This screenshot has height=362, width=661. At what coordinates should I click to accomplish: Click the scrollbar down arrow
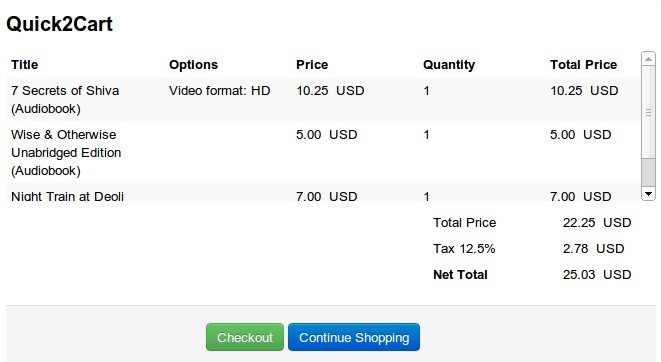[648, 194]
